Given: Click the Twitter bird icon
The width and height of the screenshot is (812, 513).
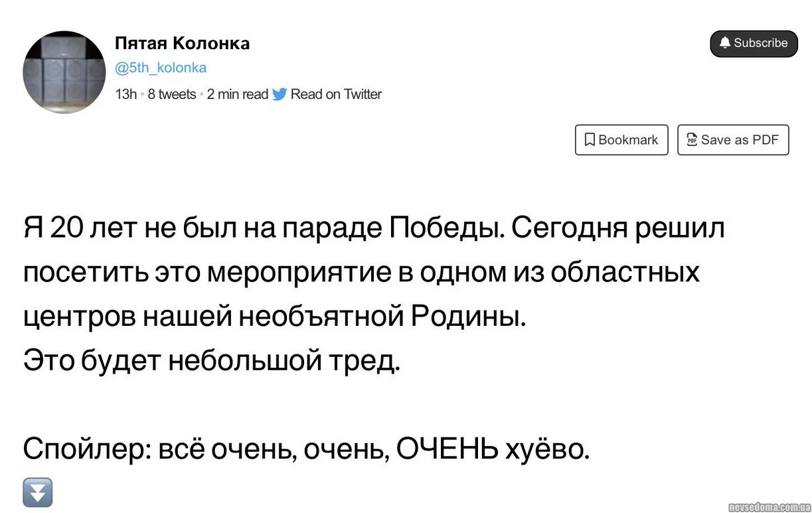Looking at the screenshot, I should click(280, 94).
